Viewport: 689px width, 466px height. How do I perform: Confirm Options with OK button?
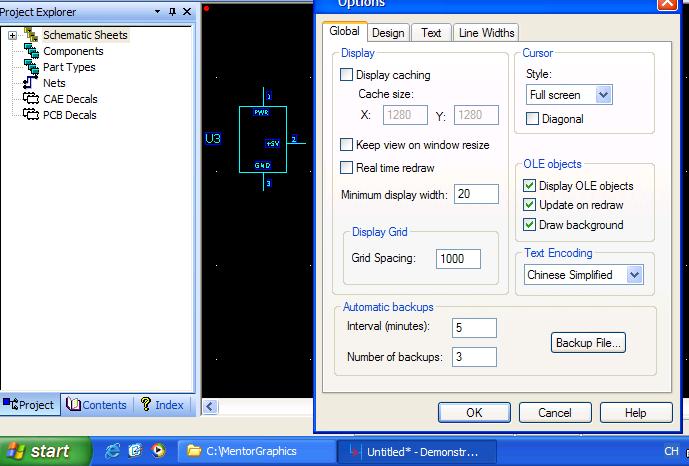(474, 413)
